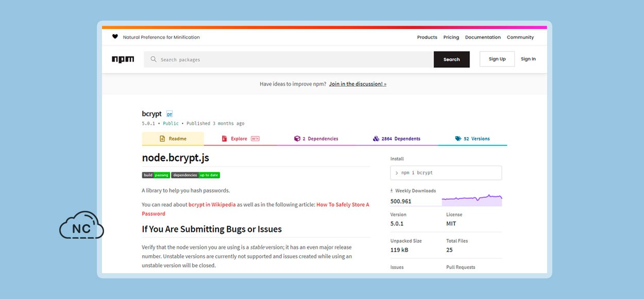Follow the 'bcrypt in Wikipedia' link

pos(212,205)
